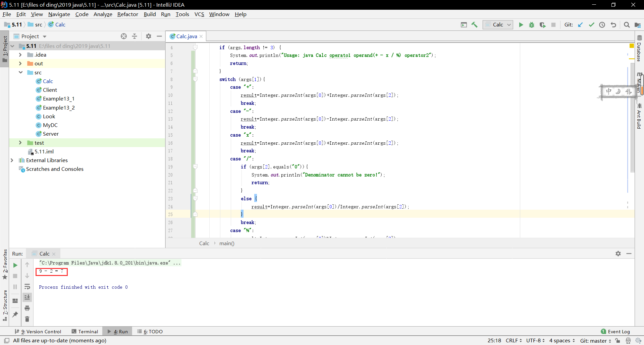Screen dimensions: 644x345
Task: Clear all console output trash icon
Action: 27,319
